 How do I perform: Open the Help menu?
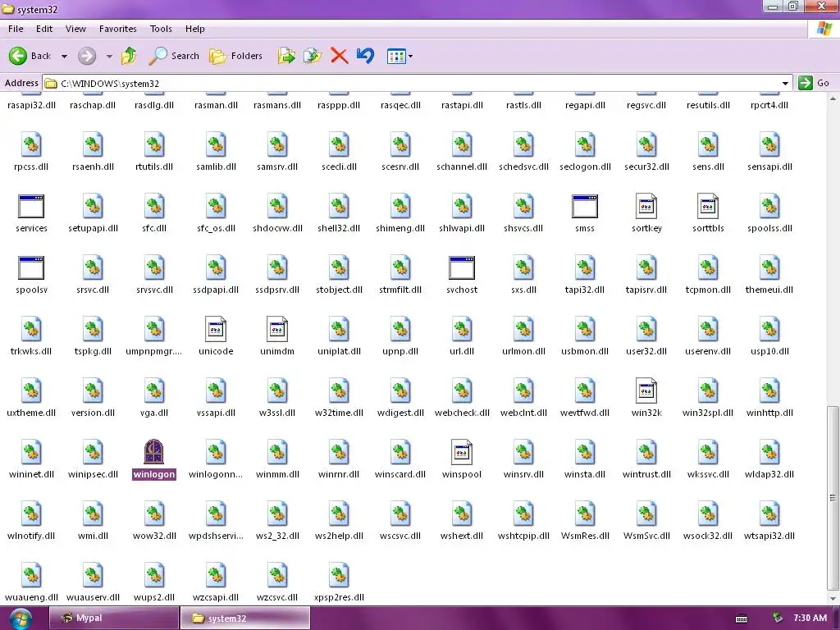(195, 29)
